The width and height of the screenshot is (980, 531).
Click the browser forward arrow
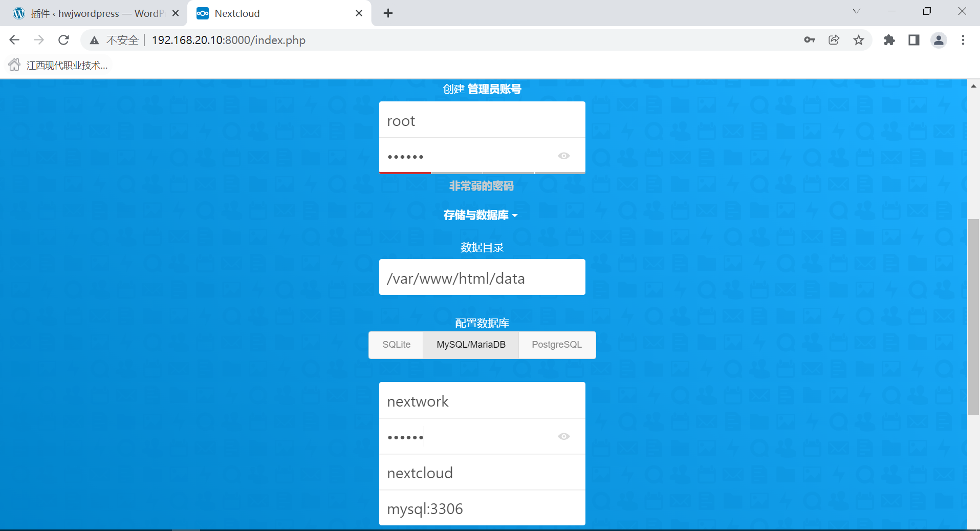(x=39, y=40)
